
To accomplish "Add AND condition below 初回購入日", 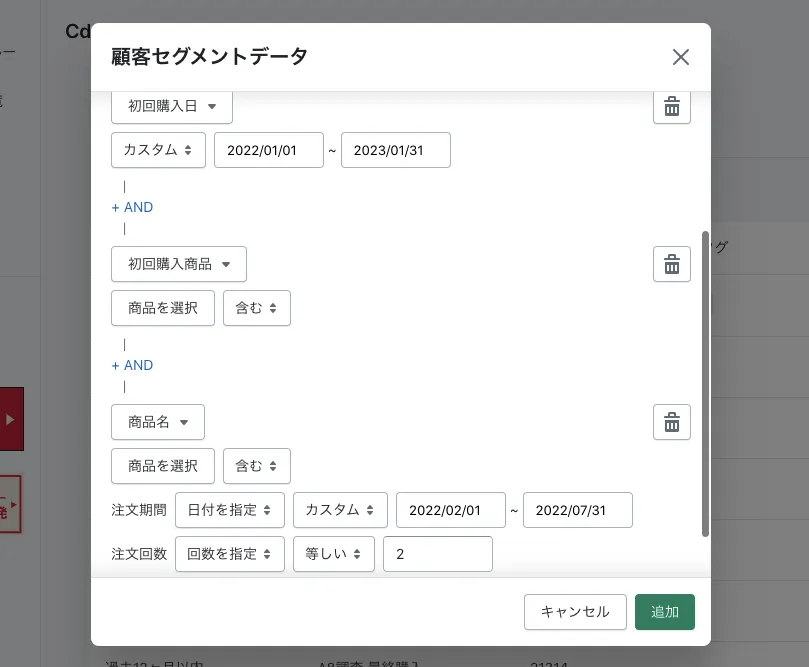I will [x=132, y=207].
